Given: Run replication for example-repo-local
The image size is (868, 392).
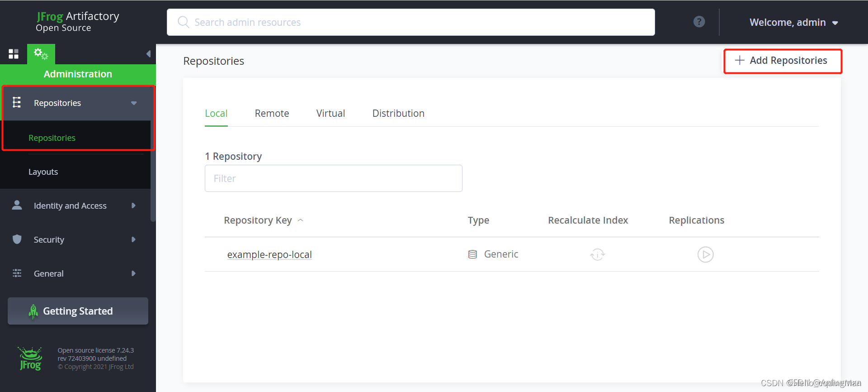Looking at the screenshot, I should point(705,254).
